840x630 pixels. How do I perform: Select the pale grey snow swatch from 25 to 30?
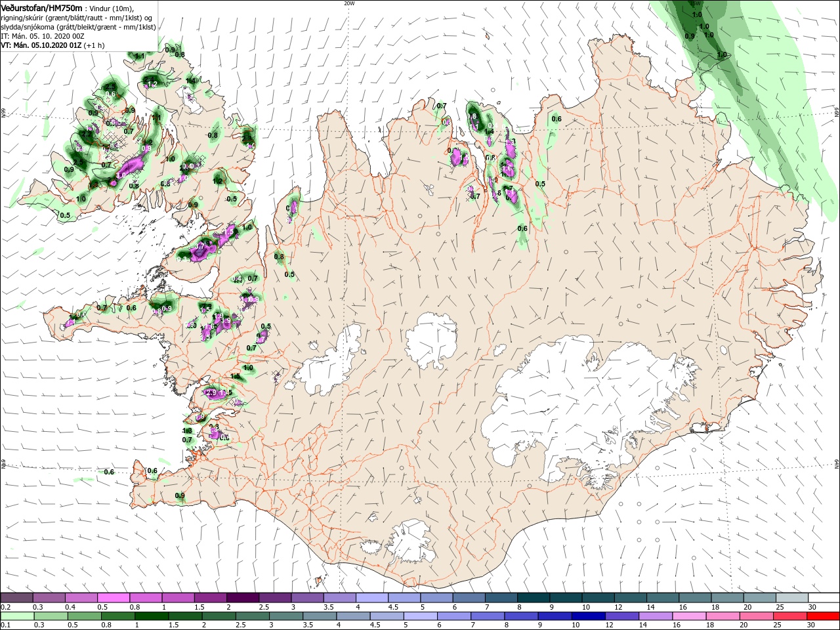[x=791, y=598]
